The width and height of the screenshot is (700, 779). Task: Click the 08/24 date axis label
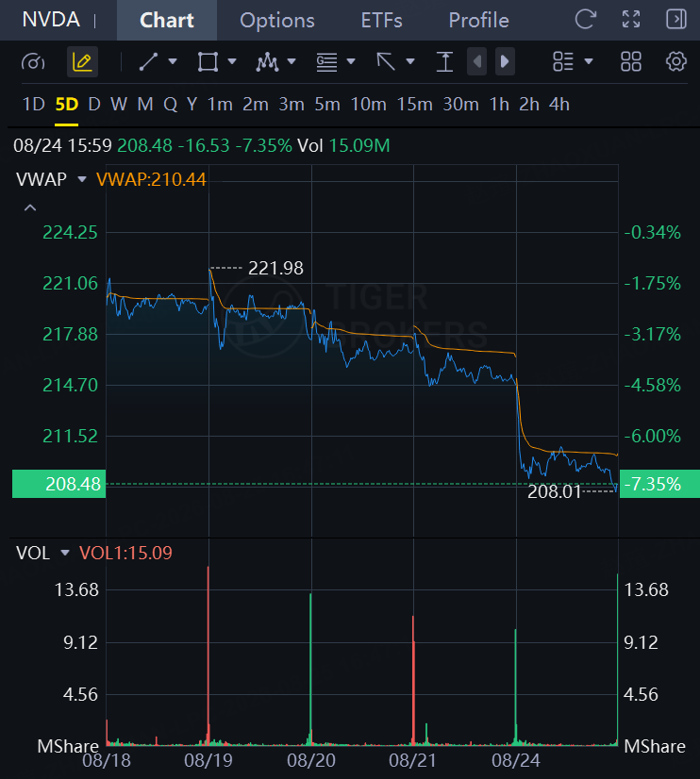516,761
